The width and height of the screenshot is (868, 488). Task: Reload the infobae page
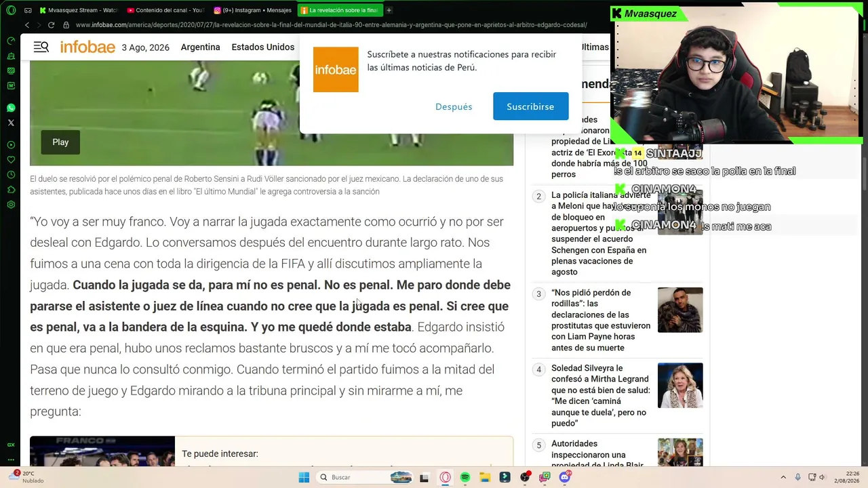click(51, 25)
